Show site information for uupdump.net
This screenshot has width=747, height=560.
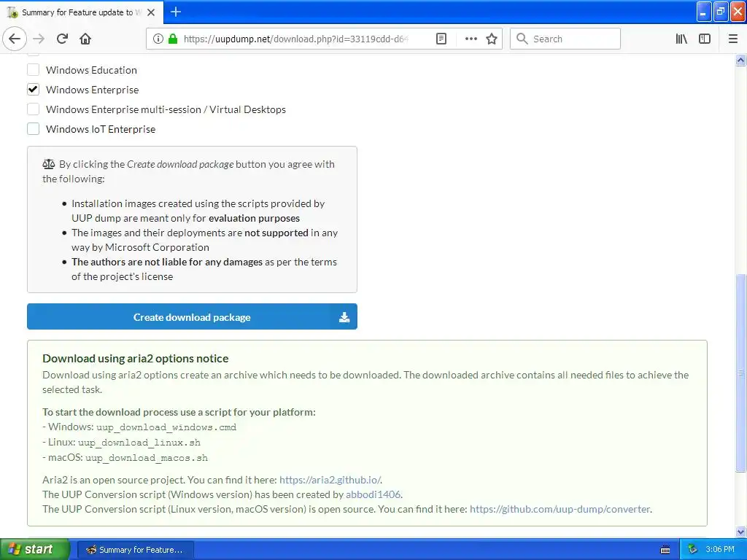[x=158, y=39]
